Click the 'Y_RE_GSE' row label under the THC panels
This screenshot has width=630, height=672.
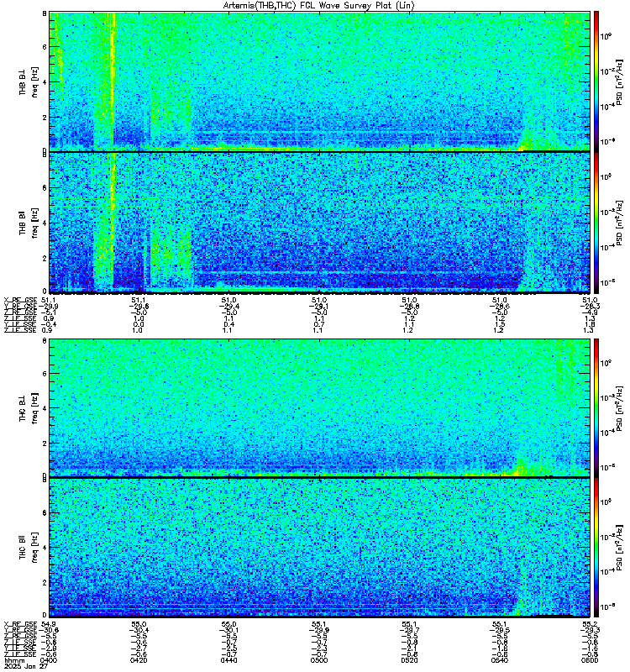20,630
